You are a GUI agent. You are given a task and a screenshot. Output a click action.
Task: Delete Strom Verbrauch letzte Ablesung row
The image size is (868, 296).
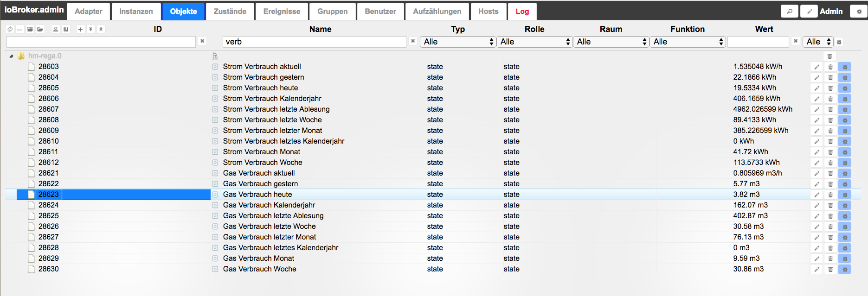click(830, 109)
